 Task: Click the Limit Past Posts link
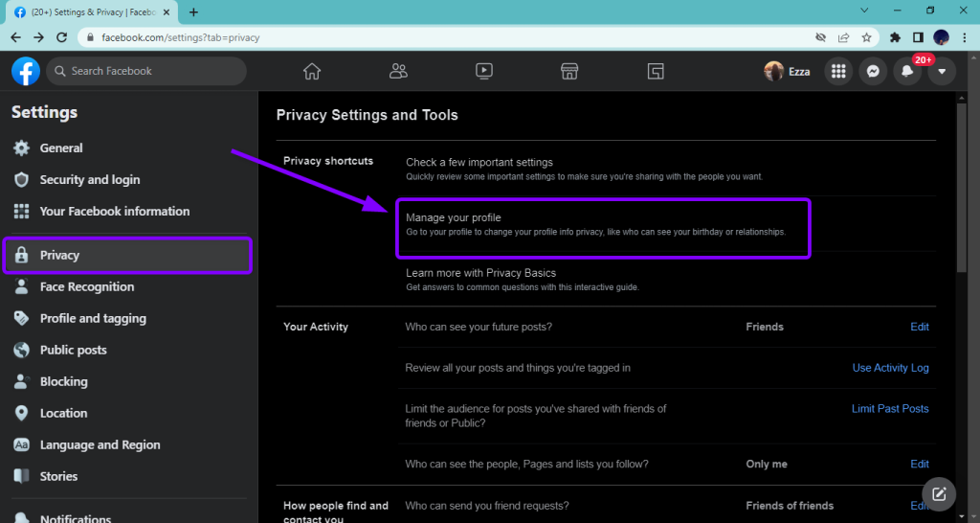(x=890, y=408)
